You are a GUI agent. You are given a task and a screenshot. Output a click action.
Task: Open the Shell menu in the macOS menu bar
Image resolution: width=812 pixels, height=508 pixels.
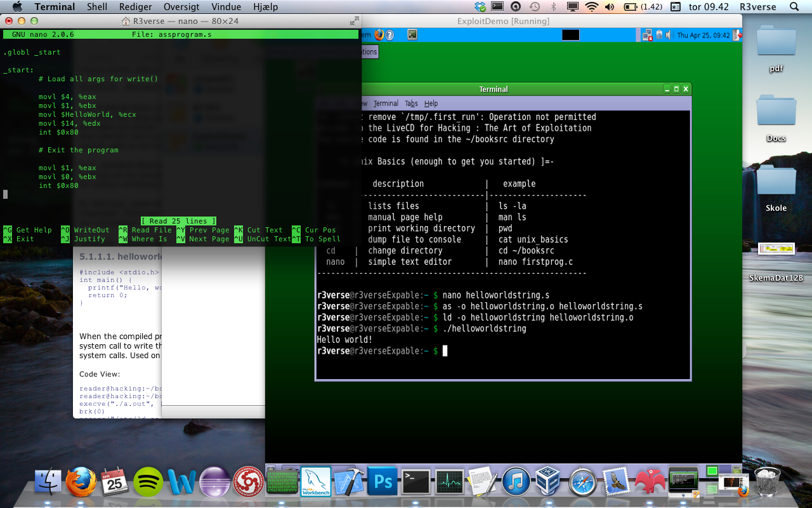[97, 7]
